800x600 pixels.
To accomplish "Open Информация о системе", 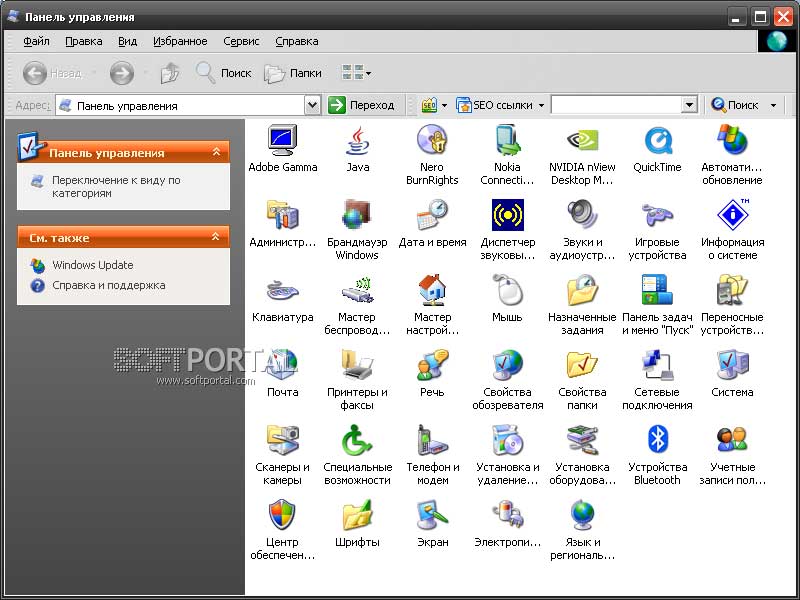I will pos(732,230).
